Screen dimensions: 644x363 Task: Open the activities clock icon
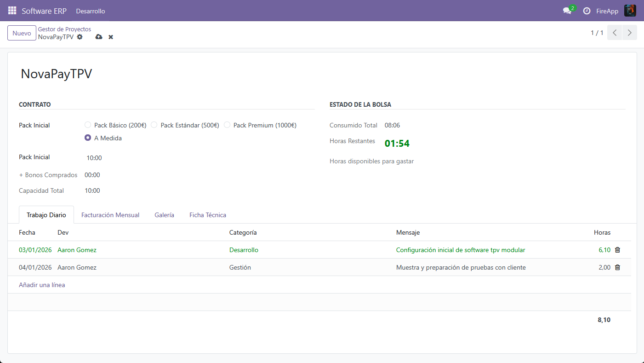pyautogui.click(x=587, y=11)
